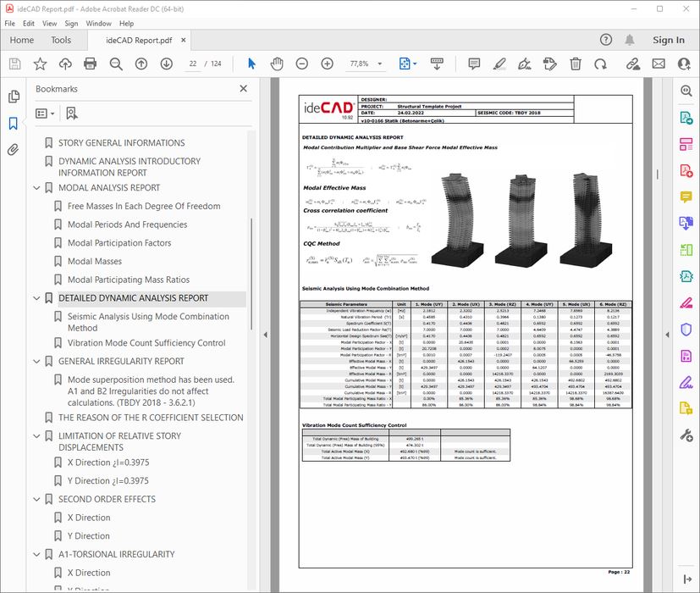Viewport: 700px width, 593px height.
Task: Open the page display options dropdown
Action: tap(416, 64)
